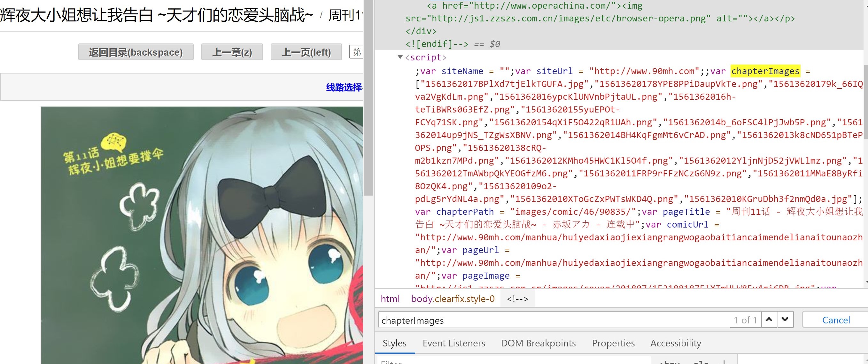Screen dimensions: 868x364
Task: Click the 返回目录(backspace) button
Action: coord(136,52)
